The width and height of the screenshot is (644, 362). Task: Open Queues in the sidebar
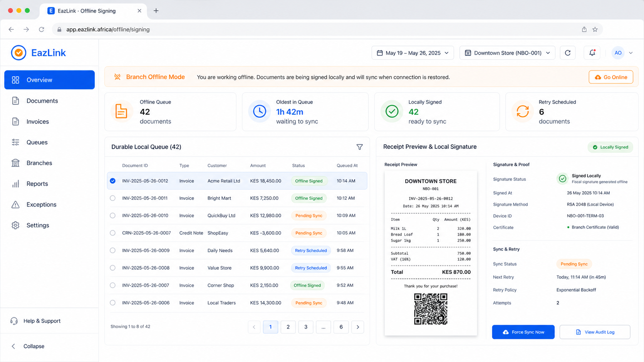(49, 142)
